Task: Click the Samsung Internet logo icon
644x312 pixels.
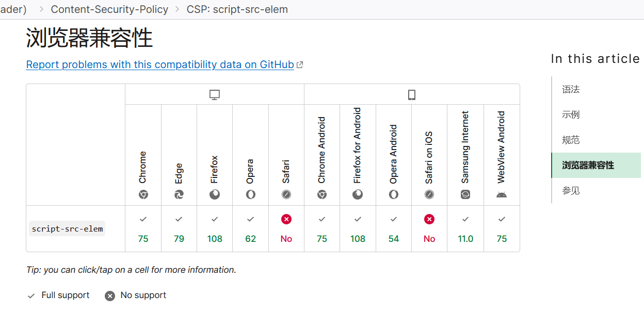Action: [465, 194]
